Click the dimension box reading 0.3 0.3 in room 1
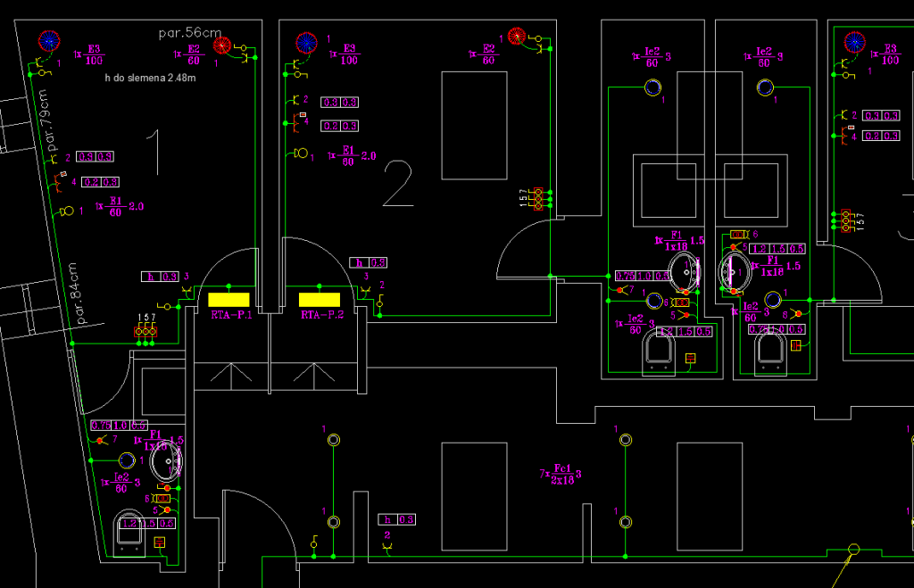Image resolution: width=914 pixels, height=588 pixels. pos(94,156)
